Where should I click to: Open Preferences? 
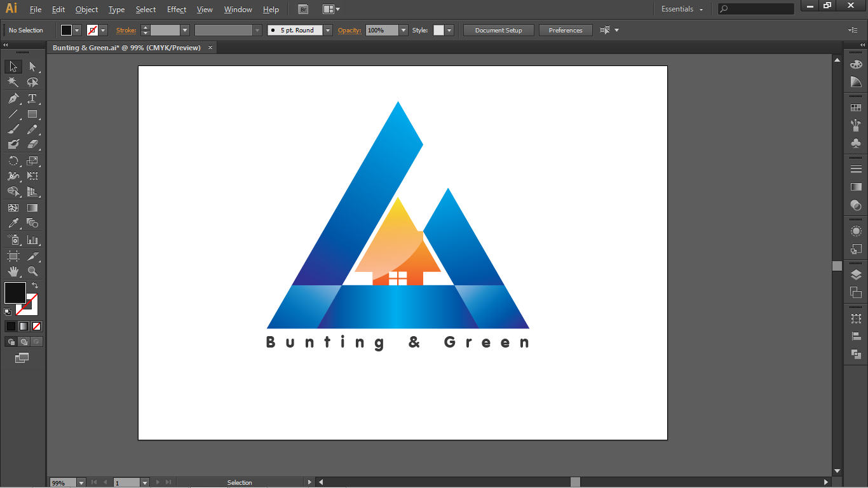565,30
